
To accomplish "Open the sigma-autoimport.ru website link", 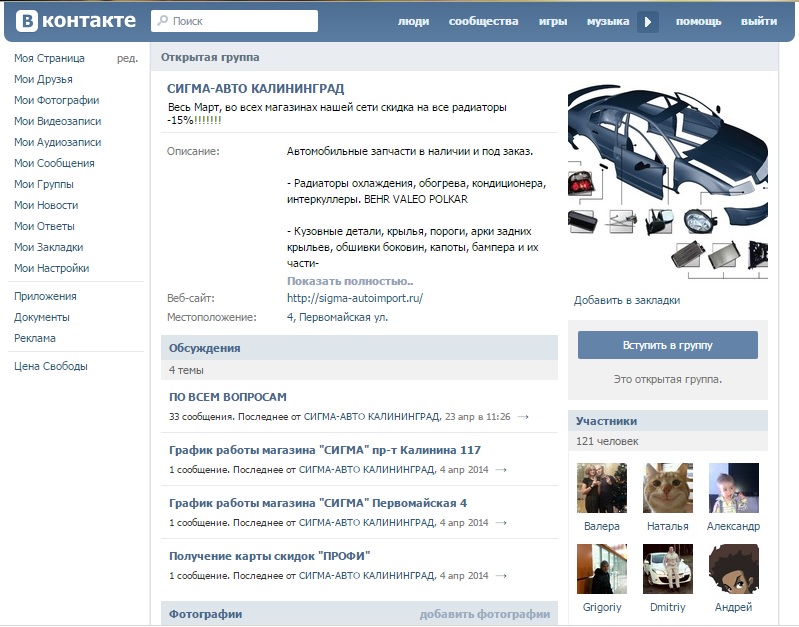I will point(355,298).
